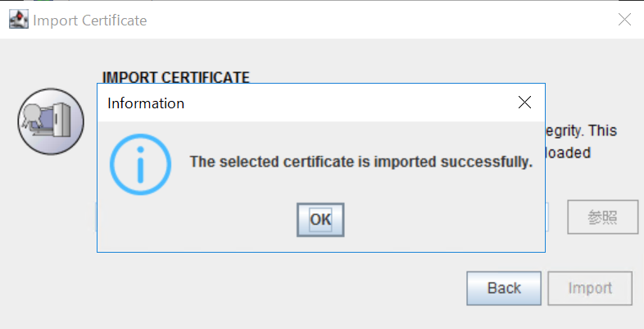Click the "IMPORT CERTIFICATE" bold heading
Viewport: 644px width, 329px height.
pos(175,78)
